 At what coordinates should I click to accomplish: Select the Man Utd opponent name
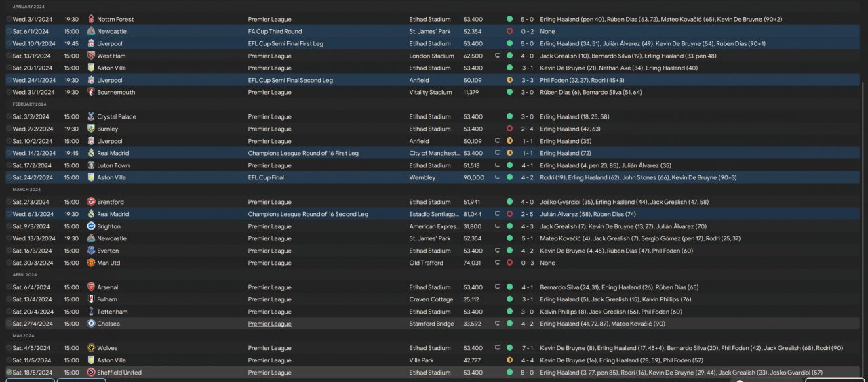pyautogui.click(x=108, y=263)
